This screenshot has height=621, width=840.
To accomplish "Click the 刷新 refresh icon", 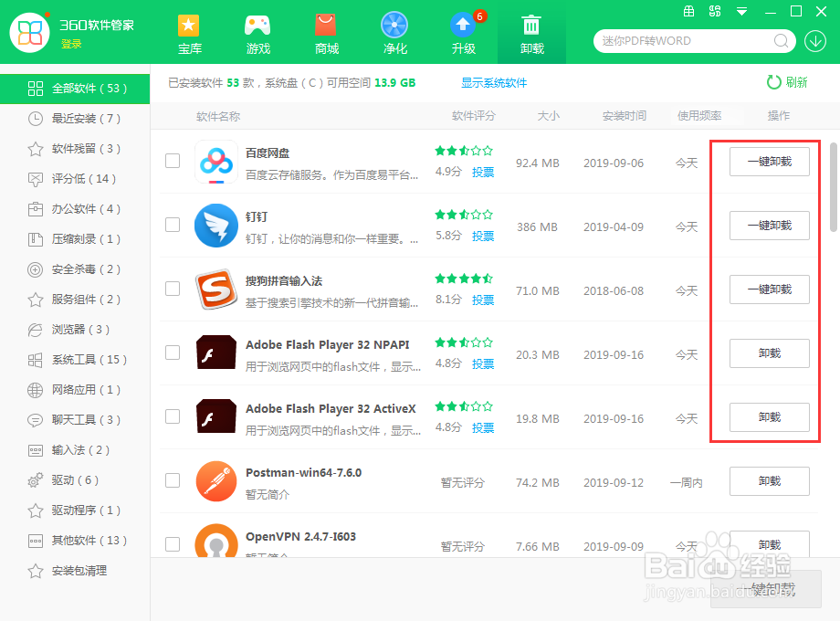I will tap(774, 81).
